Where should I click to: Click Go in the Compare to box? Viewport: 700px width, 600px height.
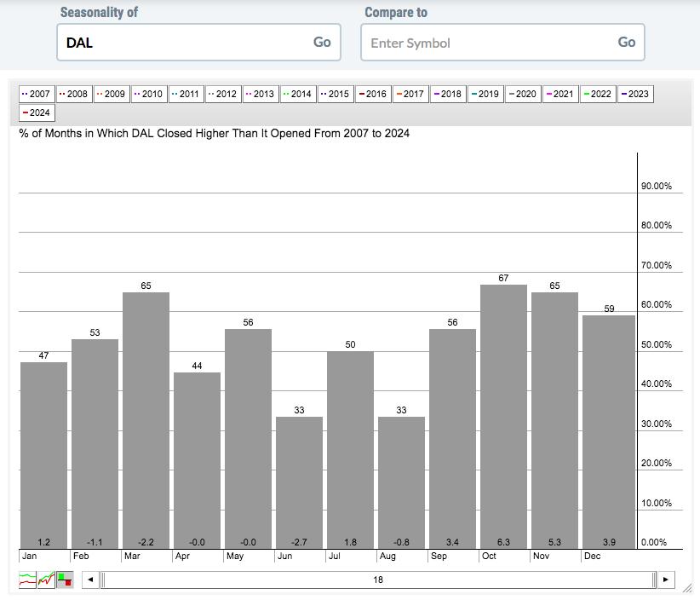point(627,42)
